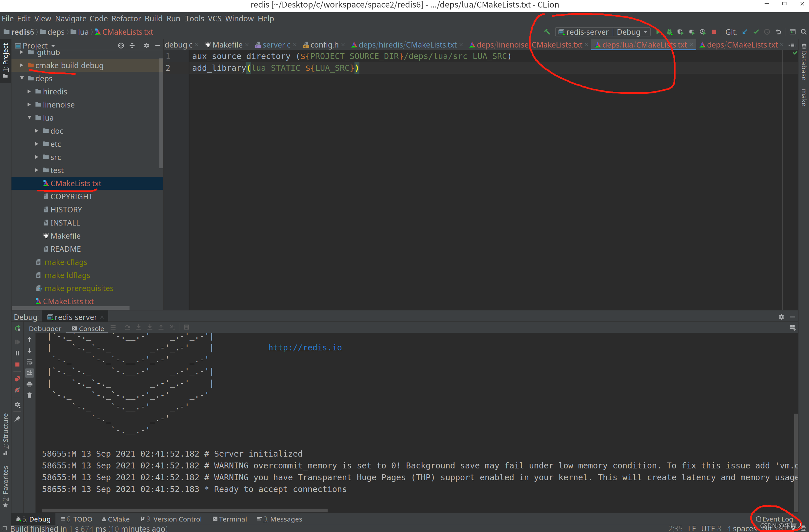Open the redis-server Debug configuration dropdown

point(603,32)
